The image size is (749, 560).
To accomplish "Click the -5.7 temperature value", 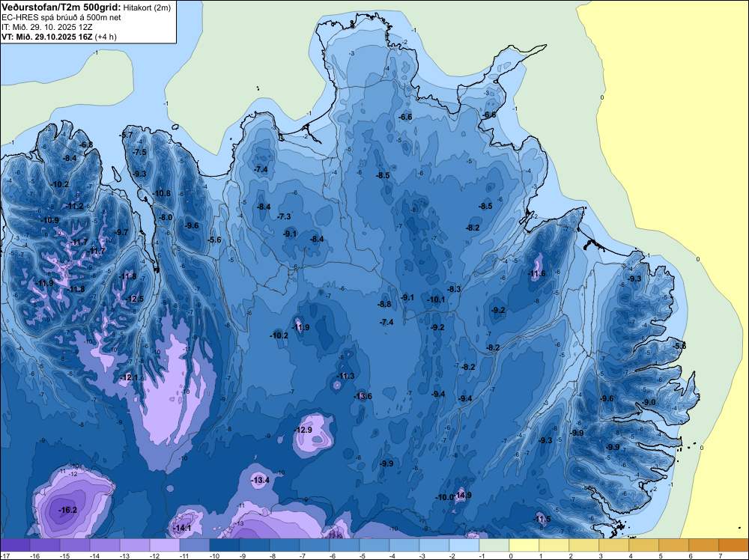I will coord(126,135).
